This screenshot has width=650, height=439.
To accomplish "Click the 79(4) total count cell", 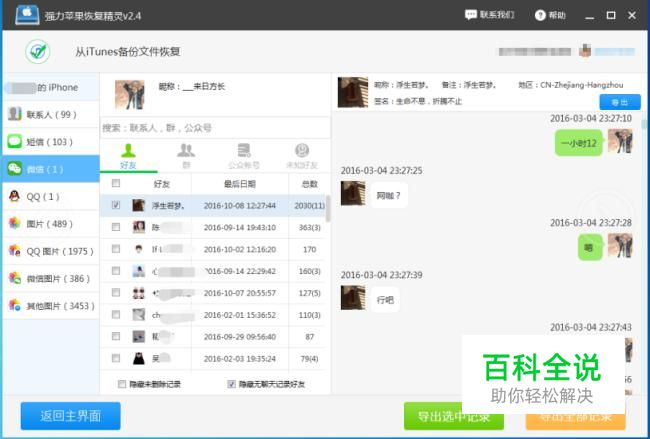I will coord(309,359).
